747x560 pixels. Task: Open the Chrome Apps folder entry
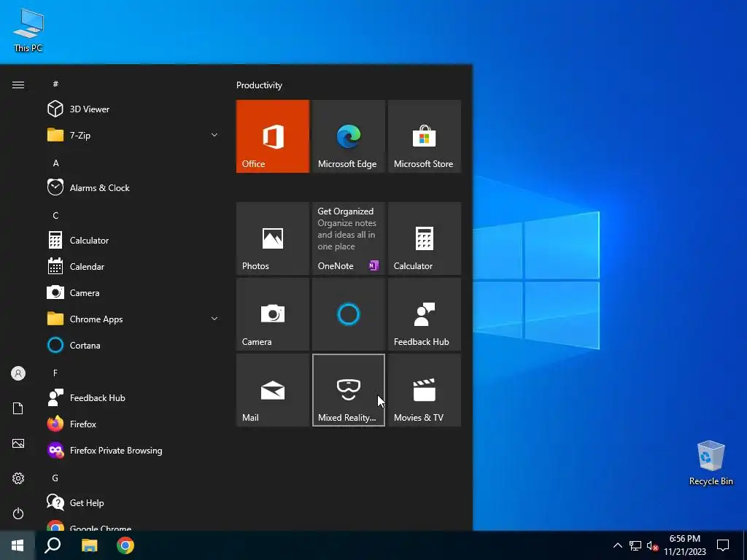point(133,319)
